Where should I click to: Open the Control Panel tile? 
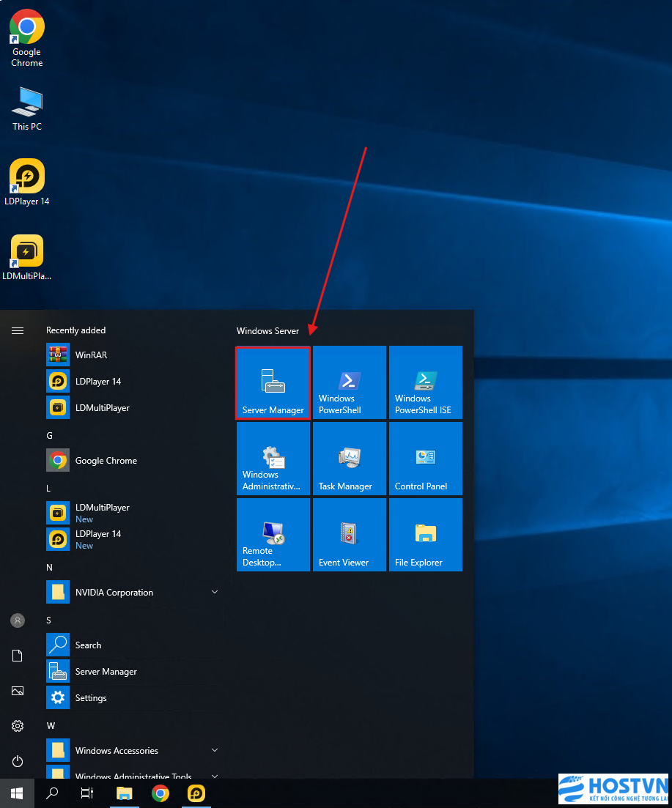(x=426, y=459)
